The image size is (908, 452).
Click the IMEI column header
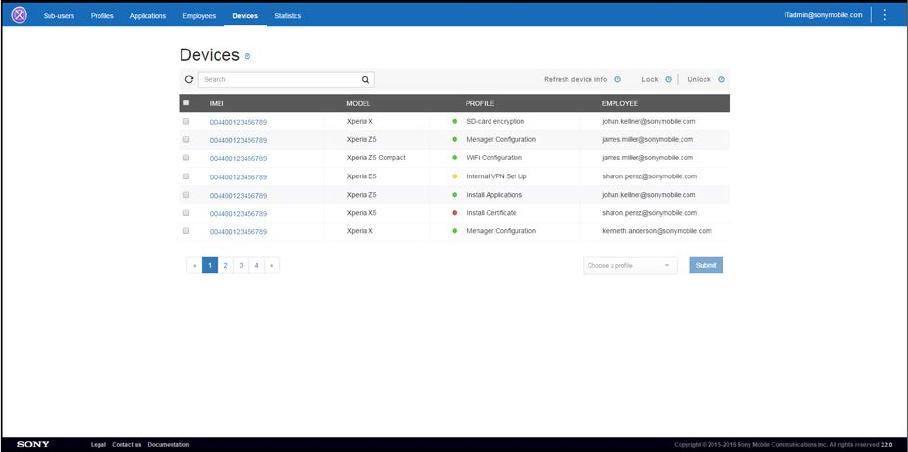217,104
